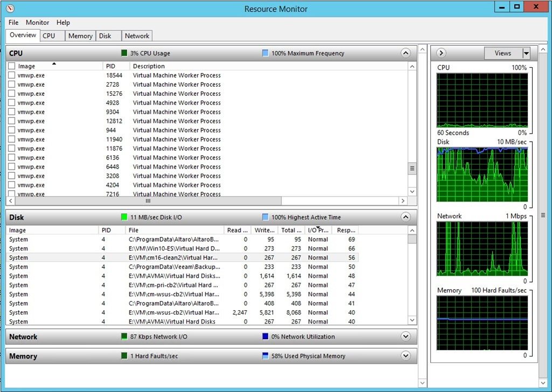The width and height of the screenshot is (552, 392).
Task: Open the File menu
Action: [x=13, y=23]
